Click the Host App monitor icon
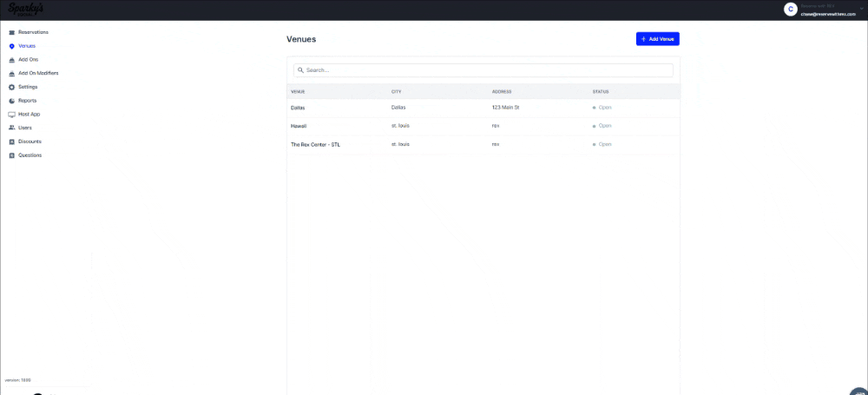The height and width of the screenshot is (395, 868). 11,115
